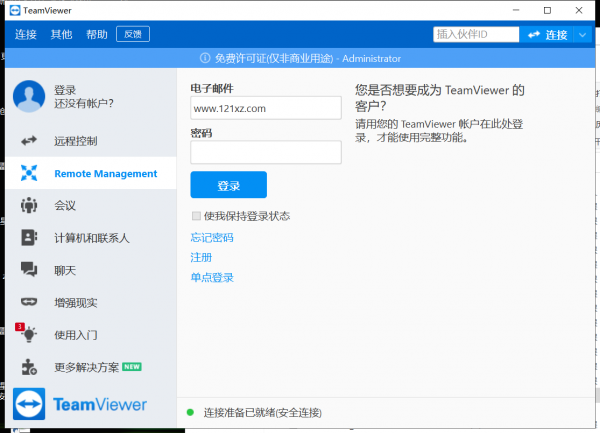Click 登录 text beside the avatar

click(65, 90)
